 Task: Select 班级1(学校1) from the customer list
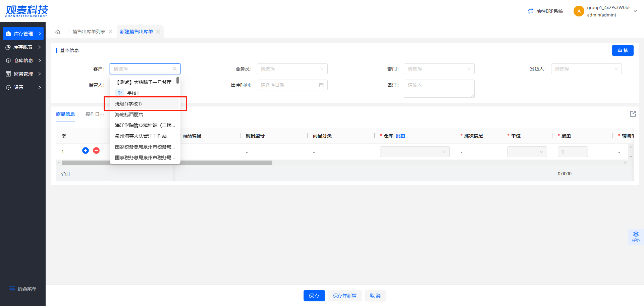pos(145,104)
